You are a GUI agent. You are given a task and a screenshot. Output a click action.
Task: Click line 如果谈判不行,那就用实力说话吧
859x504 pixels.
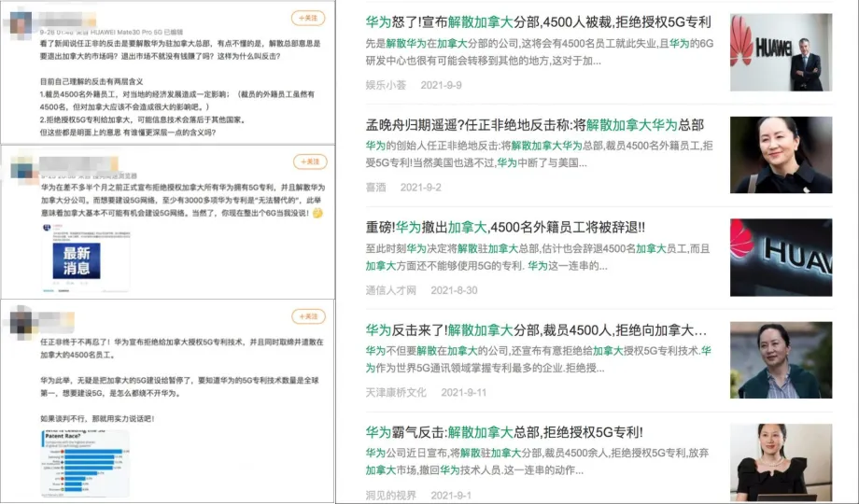(x=97, y=418)
